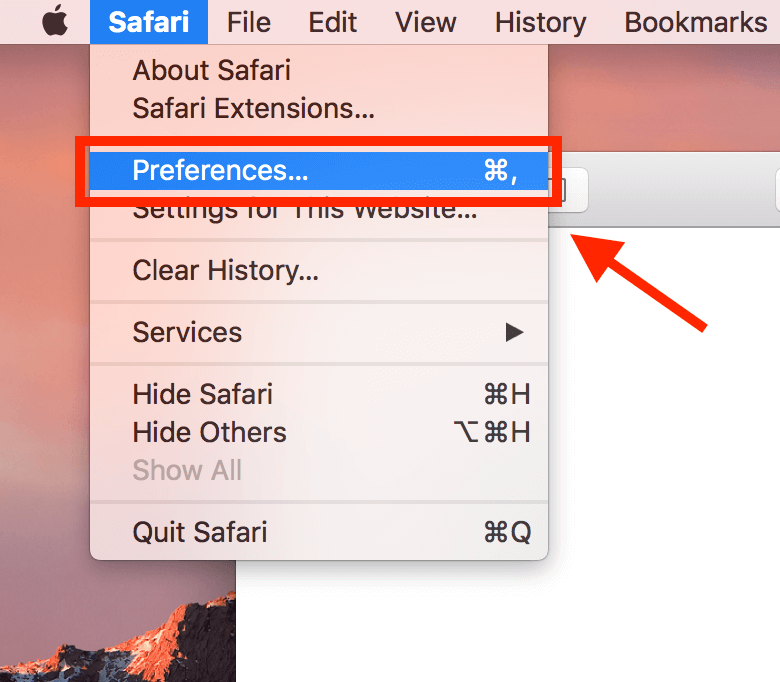780x682 pixels.
Task: Open the File menu
Action: pyautogui.click(x=249, y=22)
